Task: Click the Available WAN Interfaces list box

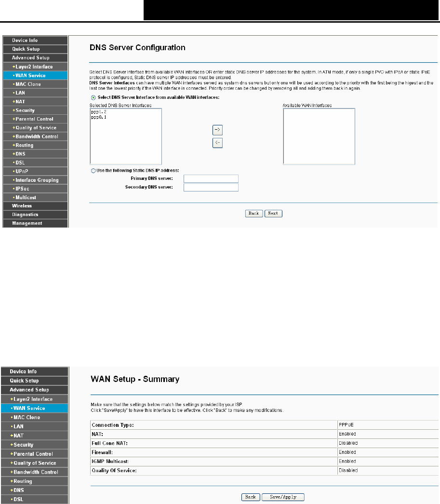Action: click(319, 136)
